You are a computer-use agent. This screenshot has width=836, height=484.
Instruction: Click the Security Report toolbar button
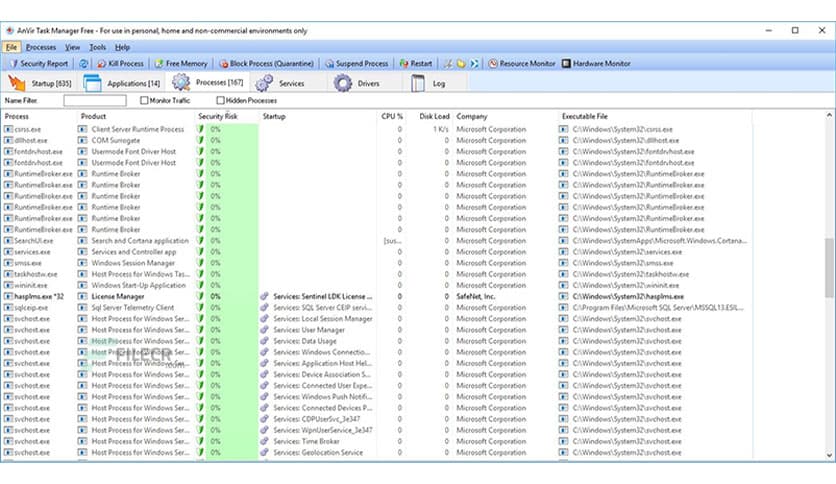[x=38, y=63]
